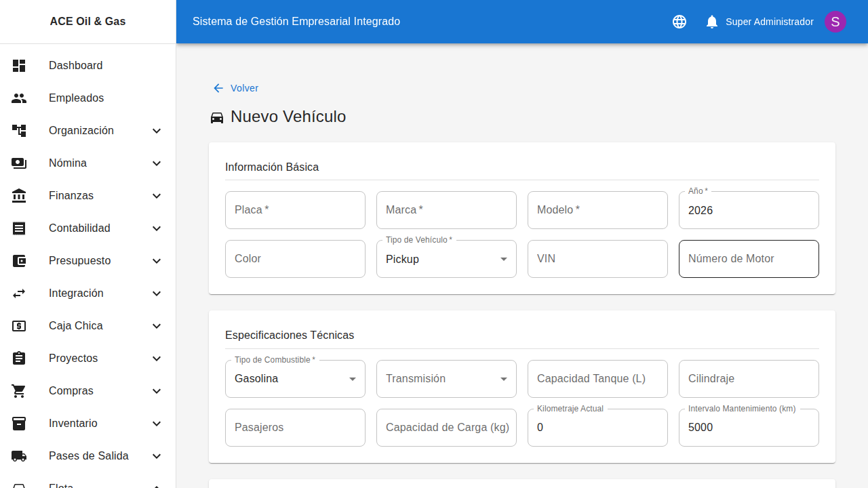Open the language globe icon
868x488 pixels.
pos(679,22)
